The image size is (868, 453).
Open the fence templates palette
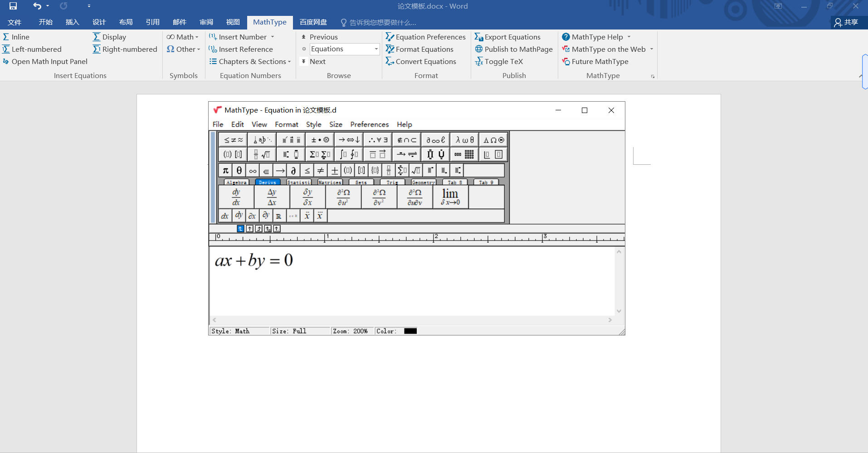233,154
